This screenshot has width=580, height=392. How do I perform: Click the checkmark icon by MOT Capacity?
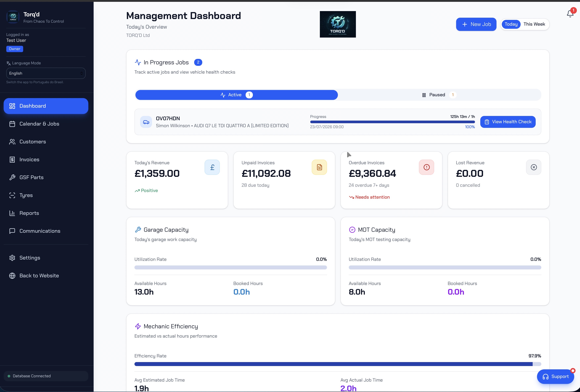pos(352,230)
